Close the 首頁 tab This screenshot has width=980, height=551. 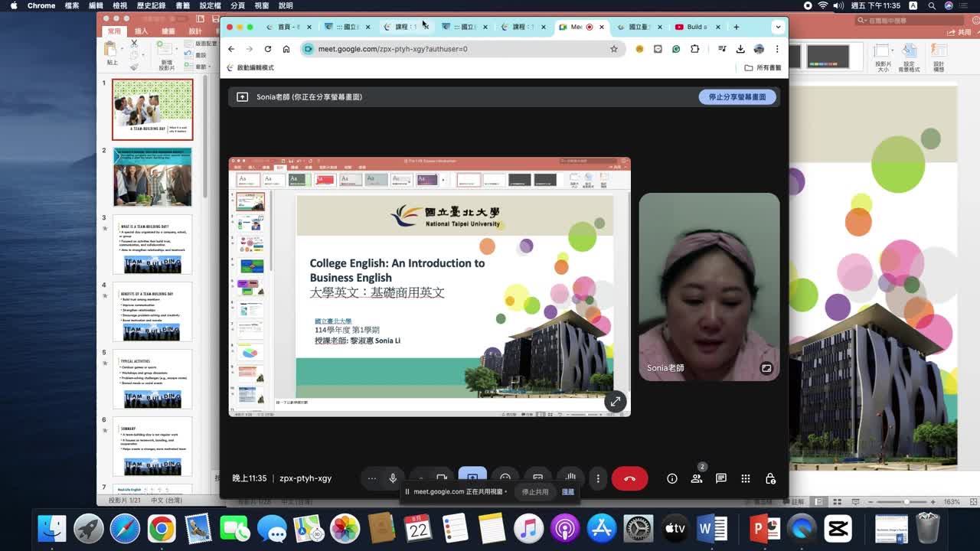[309, 27]
